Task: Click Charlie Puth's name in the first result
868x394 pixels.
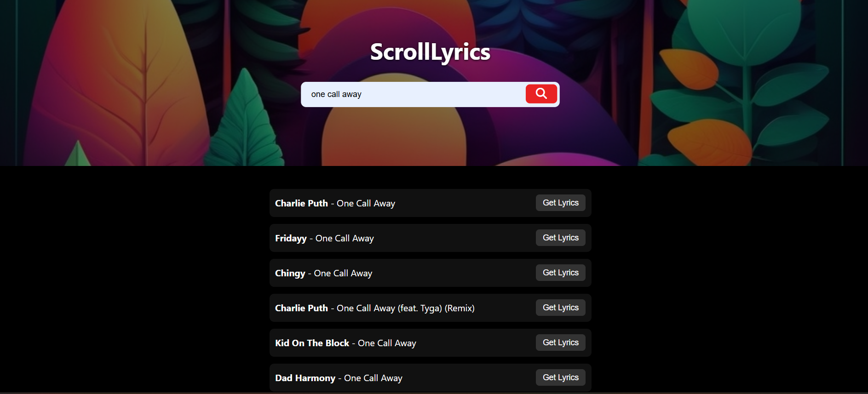Action: point(301,203)
